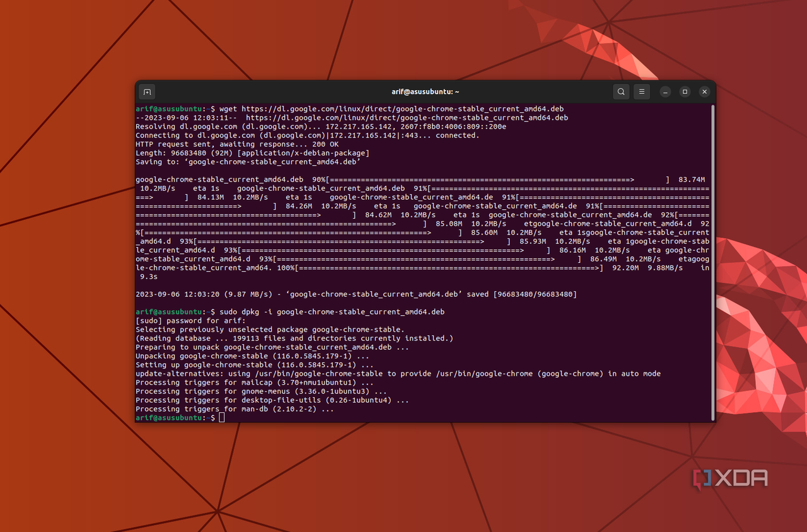This screenshot has height=532, width=807.
Task: Click 'Selecting previously unselected package' line
Action: (x=270, y=330)
